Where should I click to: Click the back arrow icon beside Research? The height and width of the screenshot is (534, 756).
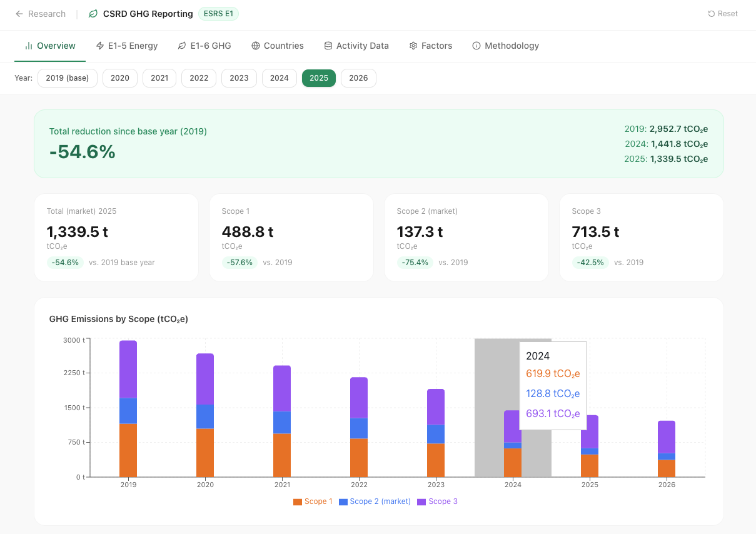pyautogui.click(x=19, y=14)
